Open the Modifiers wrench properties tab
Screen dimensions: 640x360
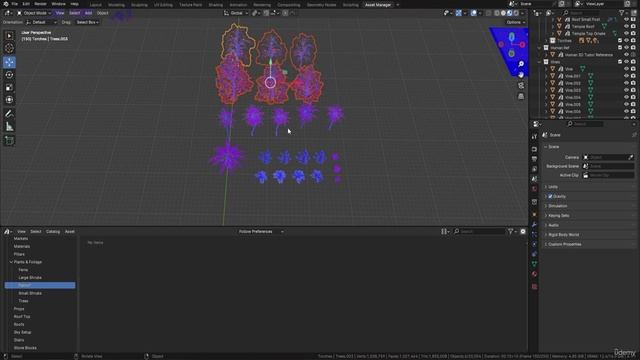coord(534,224)
